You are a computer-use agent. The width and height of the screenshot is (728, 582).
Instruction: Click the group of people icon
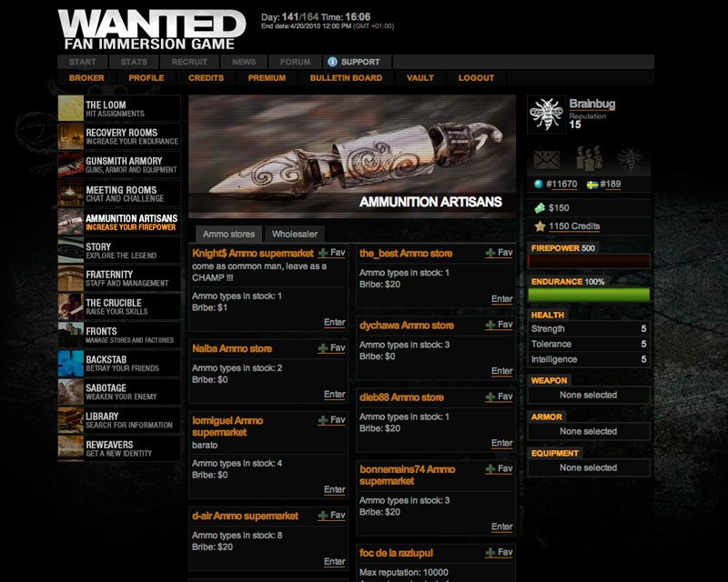tap(589, 158)
